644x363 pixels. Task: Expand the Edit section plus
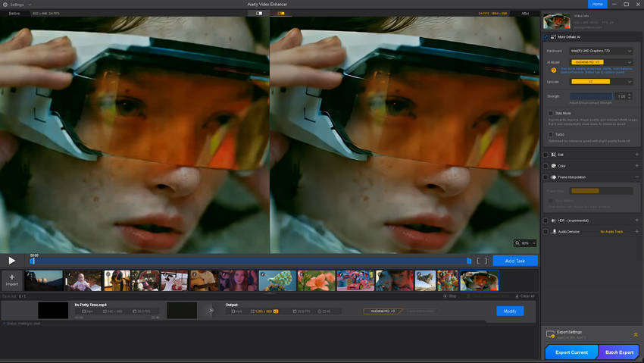click(637, 155)
